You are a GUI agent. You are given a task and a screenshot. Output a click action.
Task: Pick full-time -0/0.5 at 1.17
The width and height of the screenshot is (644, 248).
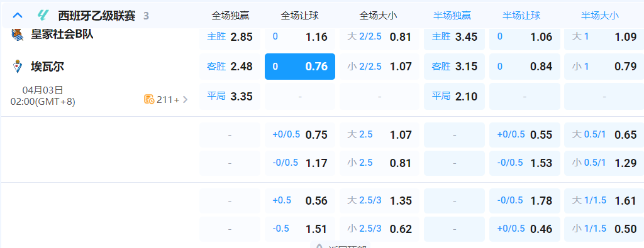300,163
